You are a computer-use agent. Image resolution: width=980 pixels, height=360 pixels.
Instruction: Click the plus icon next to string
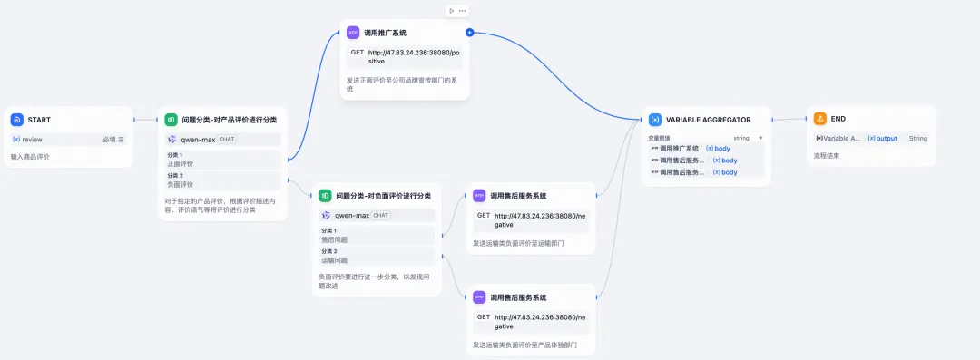[x=760, y=138]
